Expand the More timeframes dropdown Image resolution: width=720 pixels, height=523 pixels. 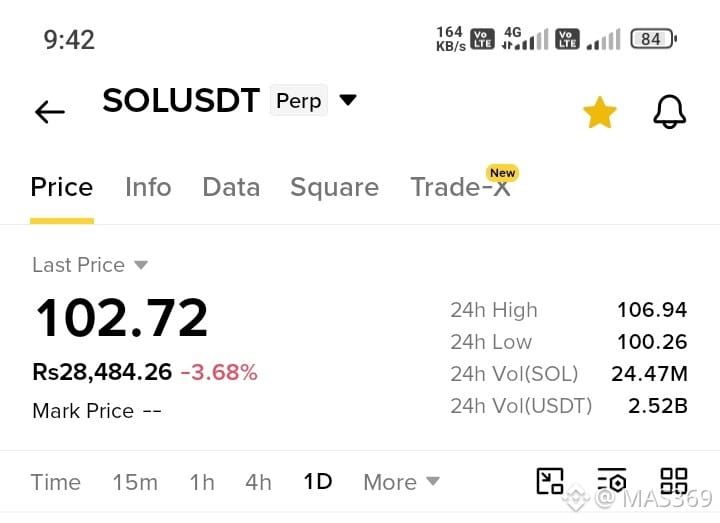[x=401, y=482]
